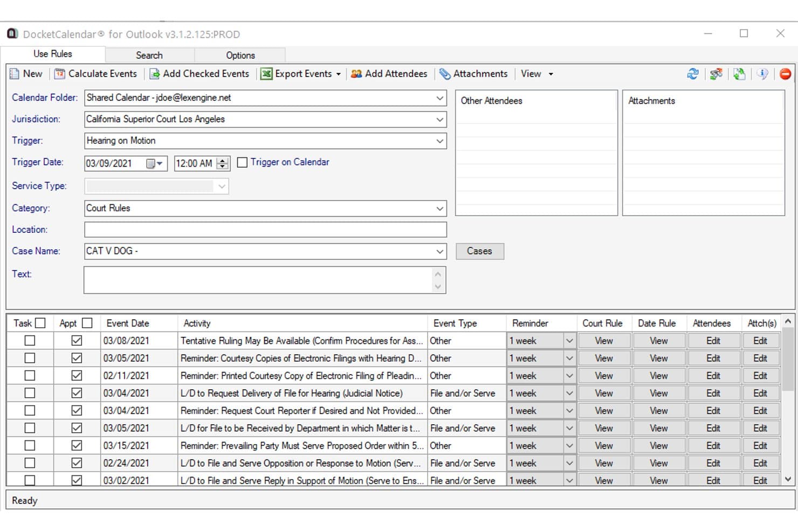This screenshot has width=798, height=532.
Task: Click the Cases button
Action: pos(480,251)
